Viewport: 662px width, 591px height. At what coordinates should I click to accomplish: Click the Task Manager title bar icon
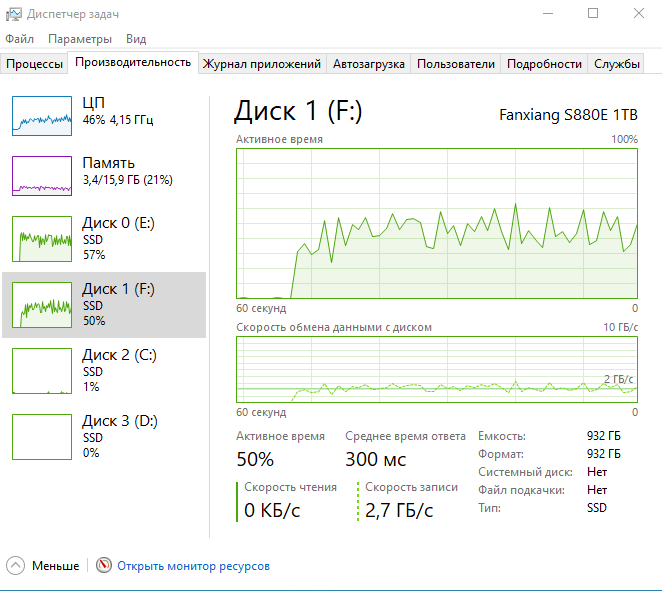[14, 13]
